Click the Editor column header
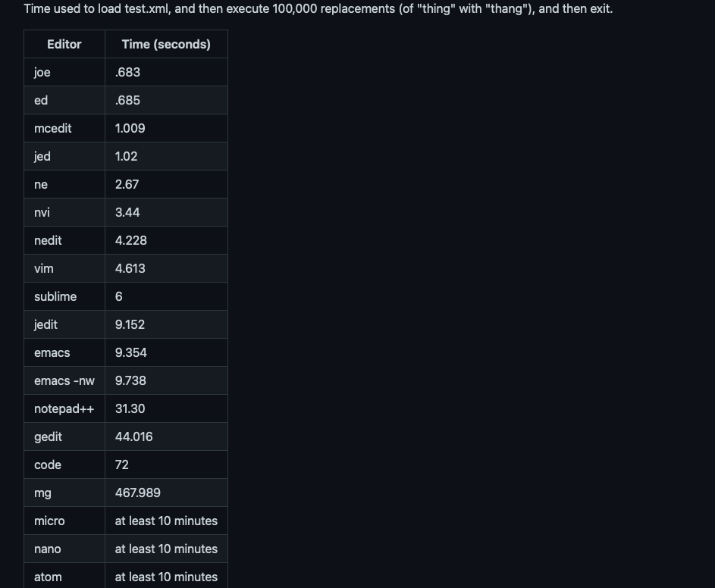 click(64, 44)
